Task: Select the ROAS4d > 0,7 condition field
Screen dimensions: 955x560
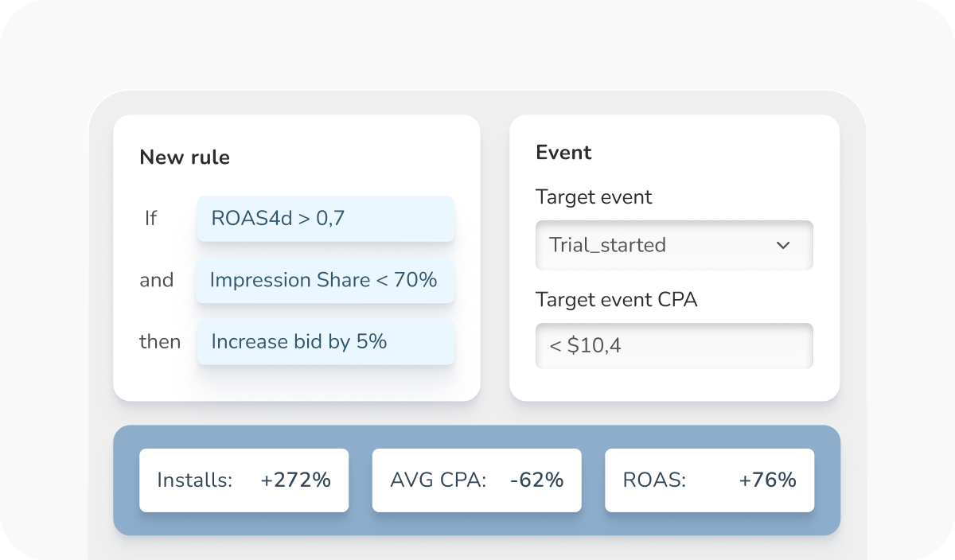Action: [x=325, y=219]
